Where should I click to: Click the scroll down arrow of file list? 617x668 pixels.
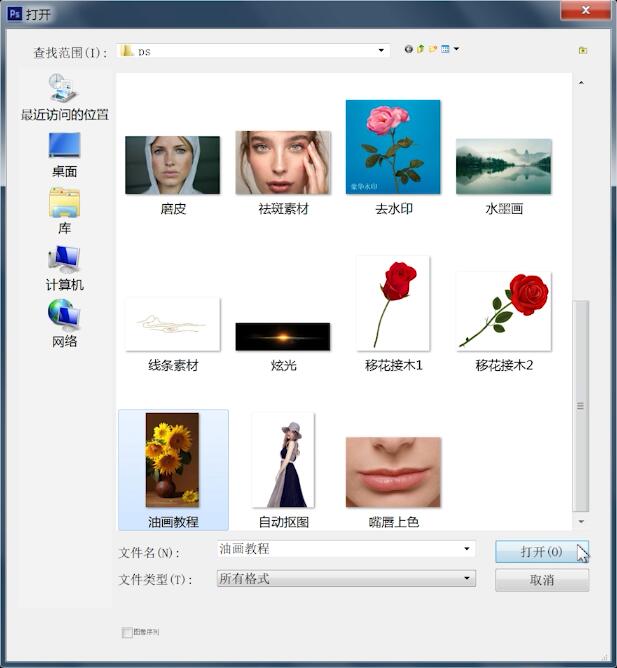click(x=581, y=521)
